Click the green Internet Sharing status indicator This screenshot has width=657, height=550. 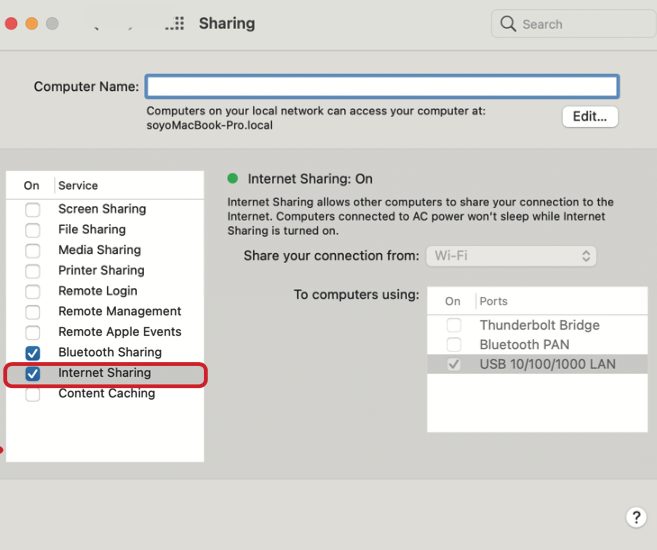pyautogui.click(x=233, y=178)
